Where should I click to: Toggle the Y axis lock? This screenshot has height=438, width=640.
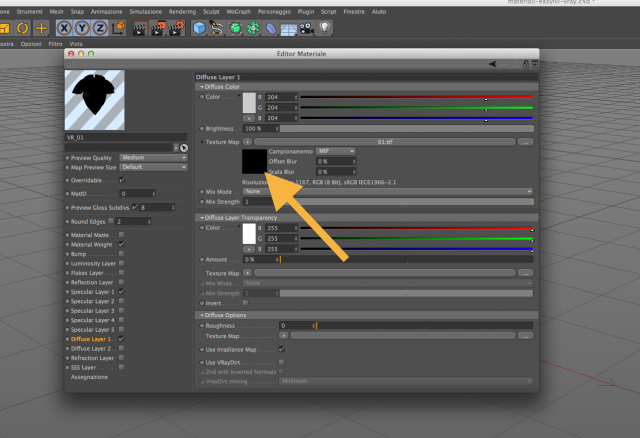pos(82,28)
